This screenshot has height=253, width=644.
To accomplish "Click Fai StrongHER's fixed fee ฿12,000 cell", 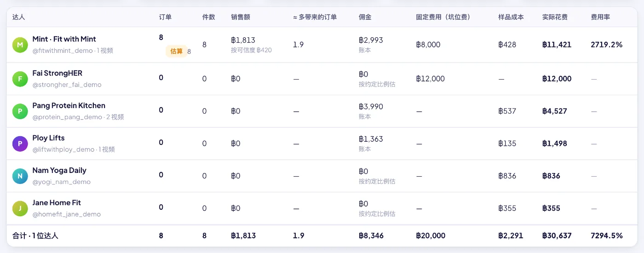I will 431,79.
